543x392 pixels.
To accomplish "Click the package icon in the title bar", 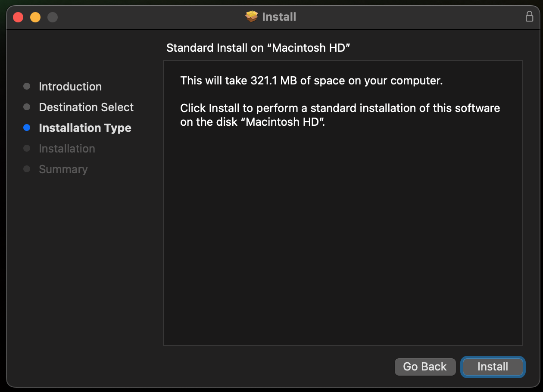I will [x=251, y=16].
